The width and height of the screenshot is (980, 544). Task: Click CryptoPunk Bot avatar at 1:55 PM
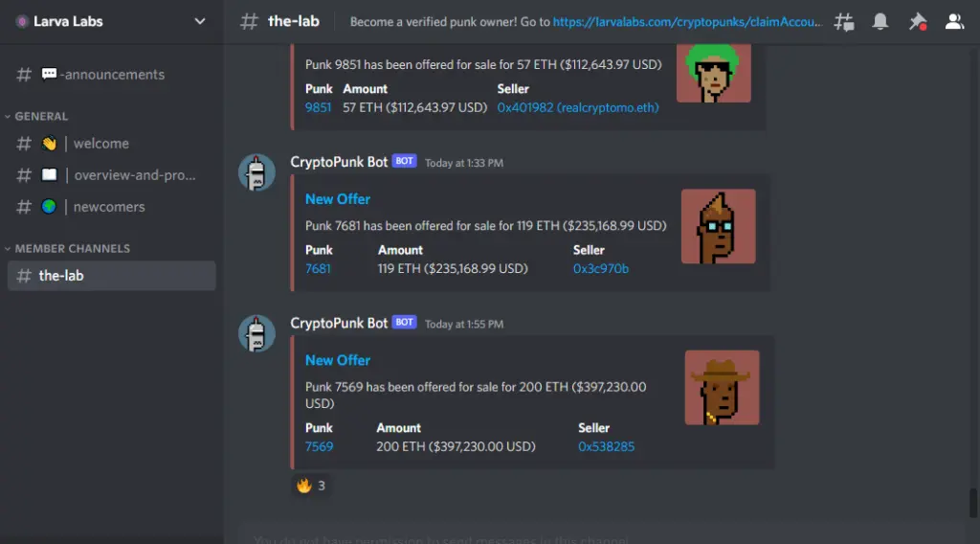tap(256, 333)
